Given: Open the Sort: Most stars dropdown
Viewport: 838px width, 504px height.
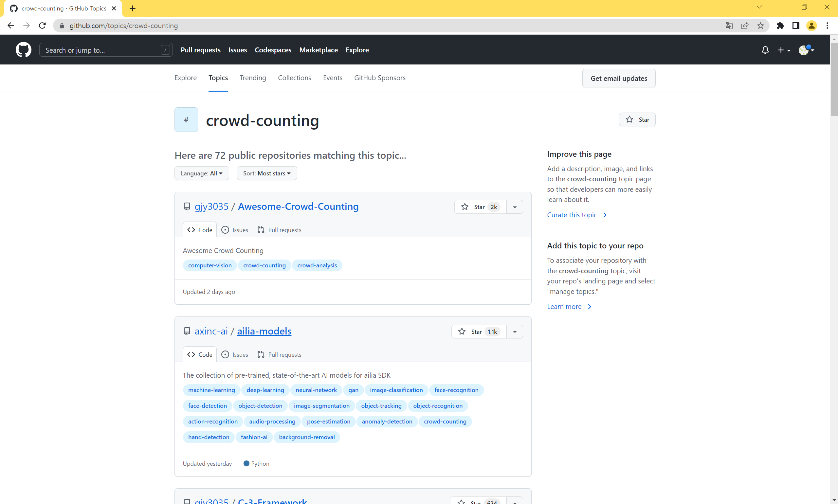Looking at the screenshot, I should point(267,173).
